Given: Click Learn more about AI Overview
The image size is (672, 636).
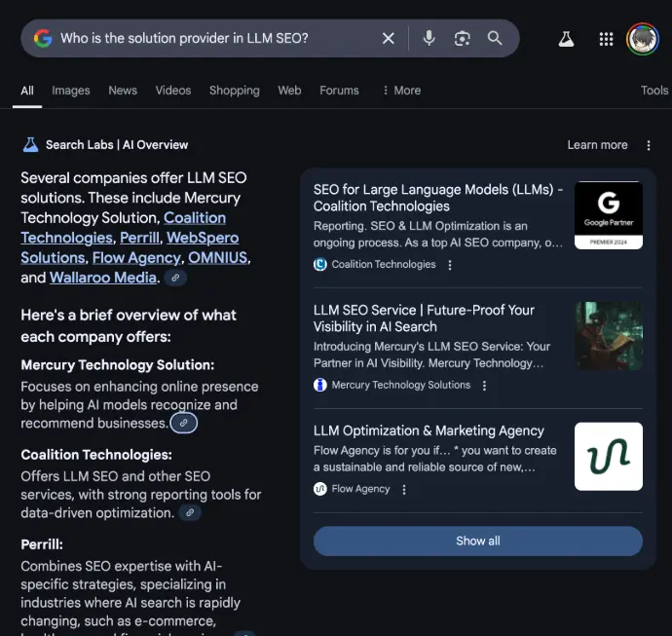Looking at the screenshot, I should (x=597, y=145).
